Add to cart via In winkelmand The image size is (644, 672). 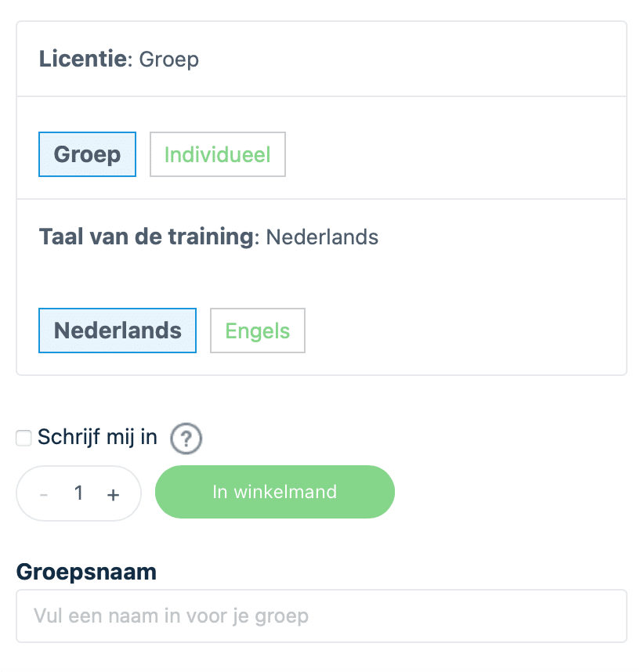(275, 492)
